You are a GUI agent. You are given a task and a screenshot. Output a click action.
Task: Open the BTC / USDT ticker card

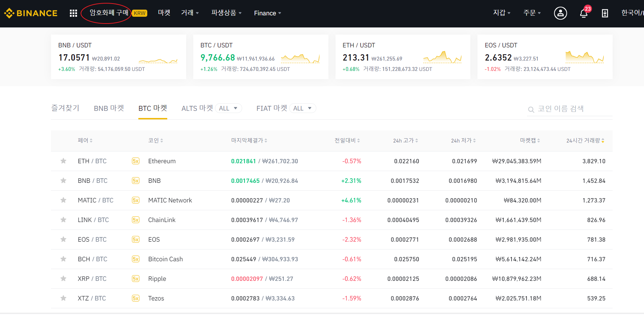pos(261,57)
